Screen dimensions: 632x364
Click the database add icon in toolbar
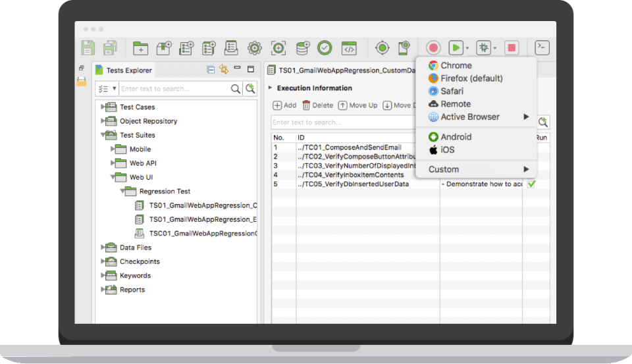302,48
